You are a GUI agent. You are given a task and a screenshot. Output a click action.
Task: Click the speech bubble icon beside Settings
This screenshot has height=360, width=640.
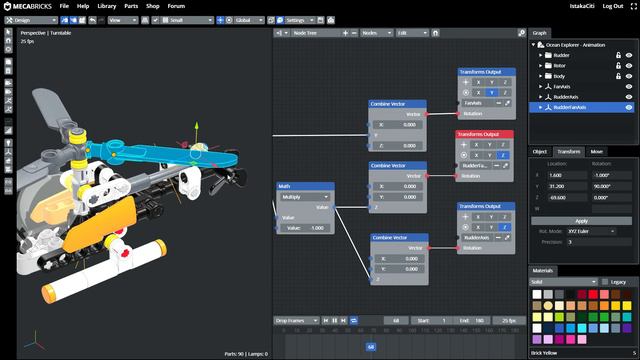[280, 20]
